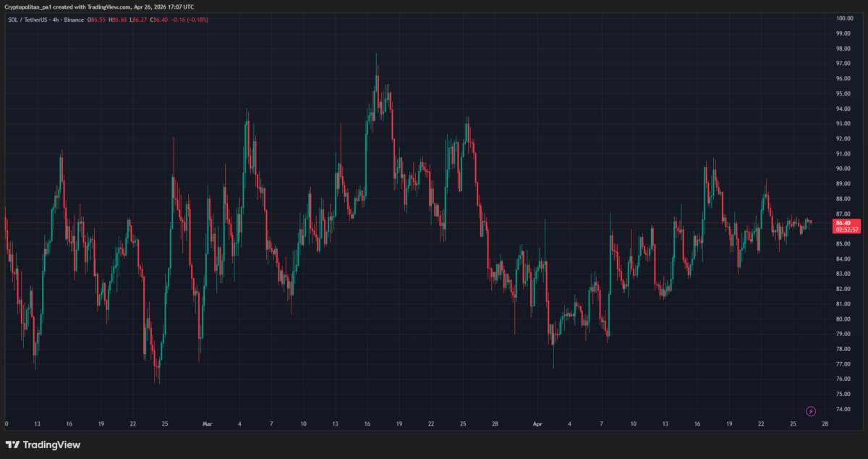Image resolution: width=868 pixels, height=459 pixels.
Task: Select the SOL / TetherUS symbol title
Action: pos(30,20)
